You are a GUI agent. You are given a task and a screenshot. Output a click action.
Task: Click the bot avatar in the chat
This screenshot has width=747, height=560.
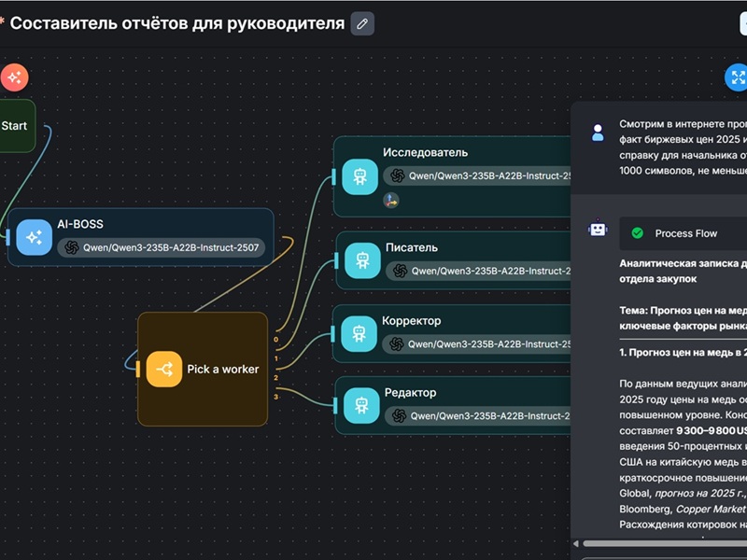[598, 229]
